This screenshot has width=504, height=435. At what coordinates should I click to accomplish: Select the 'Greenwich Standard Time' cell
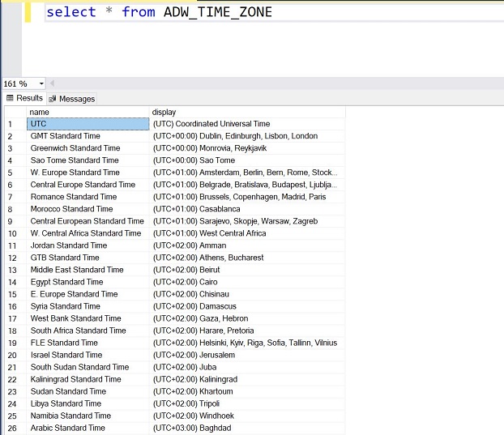coord(88,148)
